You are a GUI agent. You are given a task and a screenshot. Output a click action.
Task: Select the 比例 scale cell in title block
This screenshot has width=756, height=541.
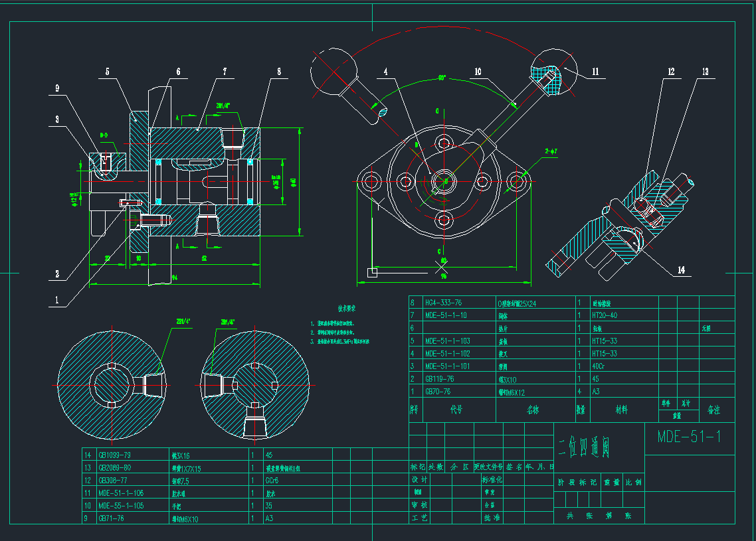[633, 483]
